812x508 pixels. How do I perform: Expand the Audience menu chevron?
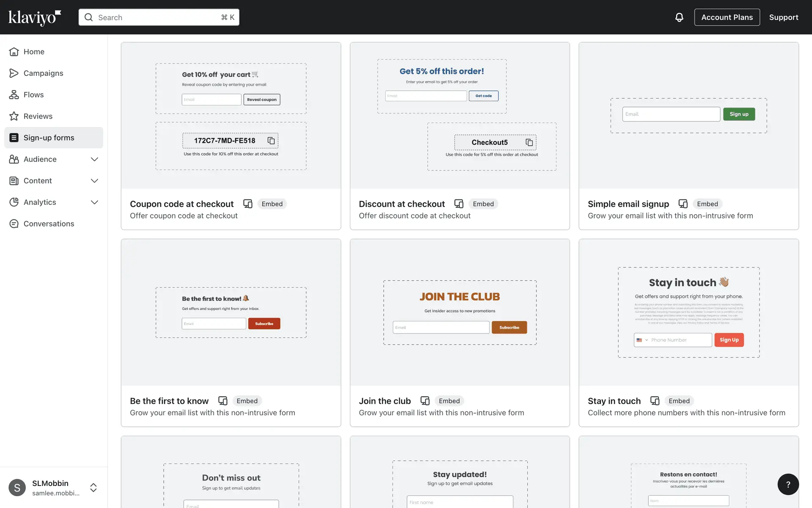94,159
